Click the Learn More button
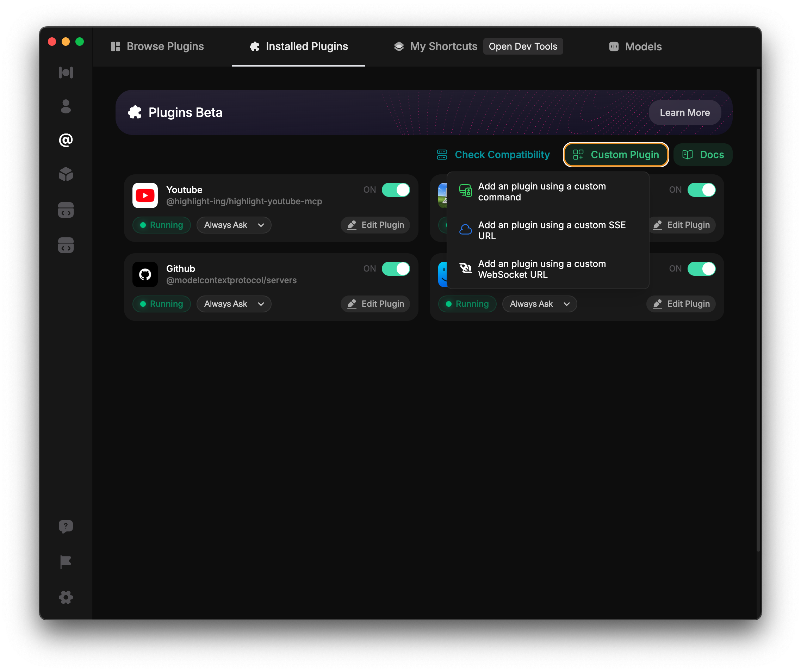 click(x=685, y=112)
